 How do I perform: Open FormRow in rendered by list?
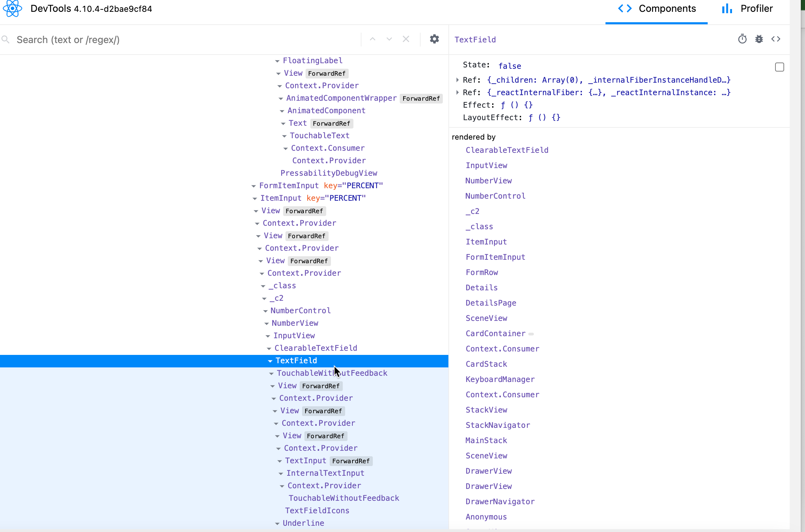coord(482,272)
